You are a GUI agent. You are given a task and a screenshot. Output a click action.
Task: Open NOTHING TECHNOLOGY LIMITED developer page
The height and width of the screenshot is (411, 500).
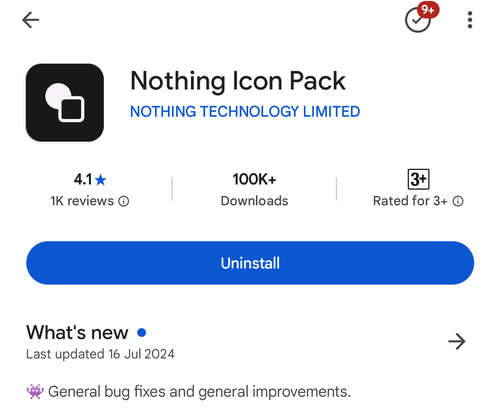coord(245,111)
